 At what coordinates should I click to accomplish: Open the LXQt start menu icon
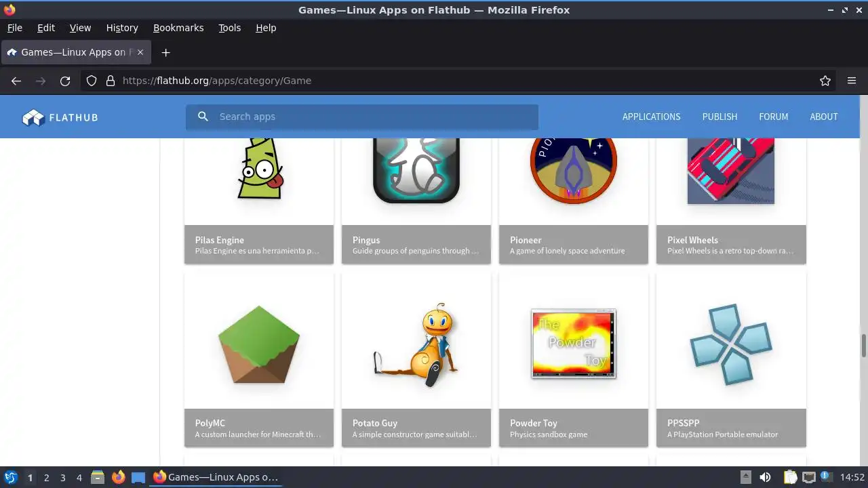click(x=10, y=477)
